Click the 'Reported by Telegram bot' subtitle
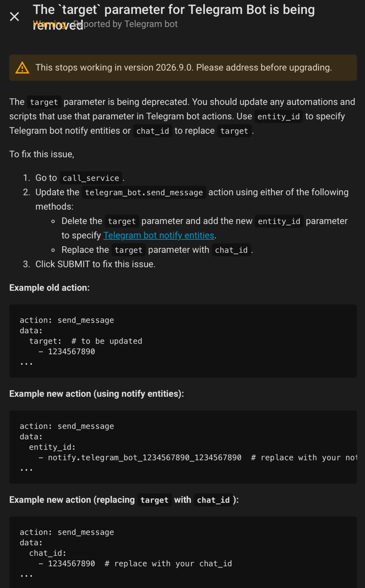Viewport: 365px width, 588px height. point(130,24)
